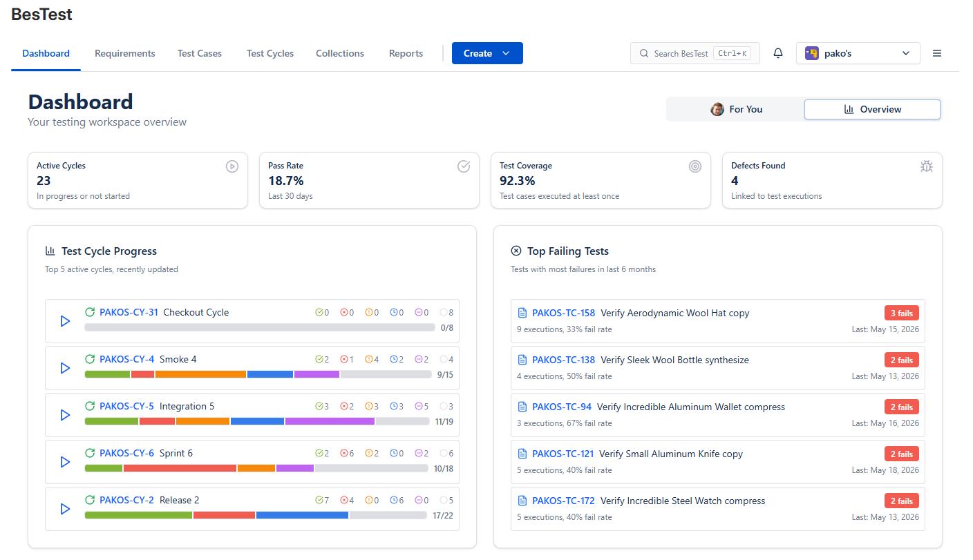This screenshot has height=560, width=973.
Task: Click the notifications bell icon
Action: (778, 53)
